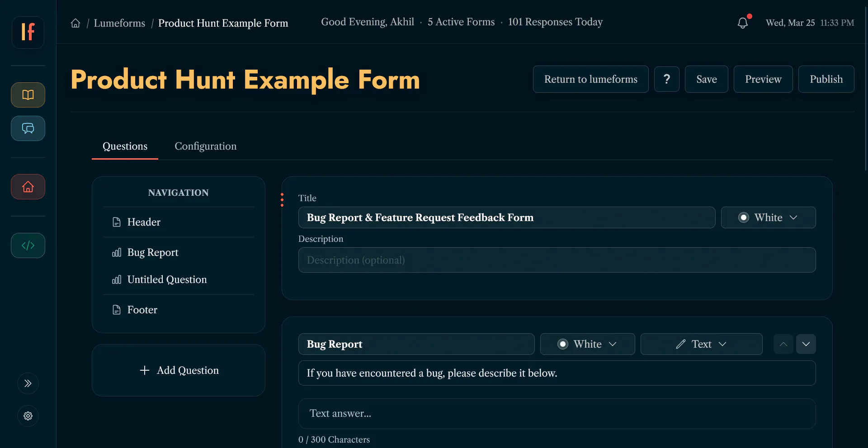The image size is (868, 448).
Task: Open the Title color White dropdown
Action: point(769,217)
